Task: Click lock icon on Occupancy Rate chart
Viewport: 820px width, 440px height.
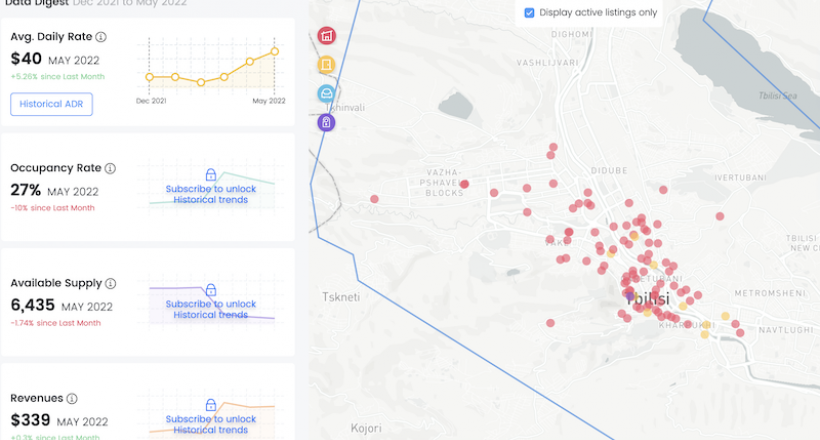Action: pos(211,175)
